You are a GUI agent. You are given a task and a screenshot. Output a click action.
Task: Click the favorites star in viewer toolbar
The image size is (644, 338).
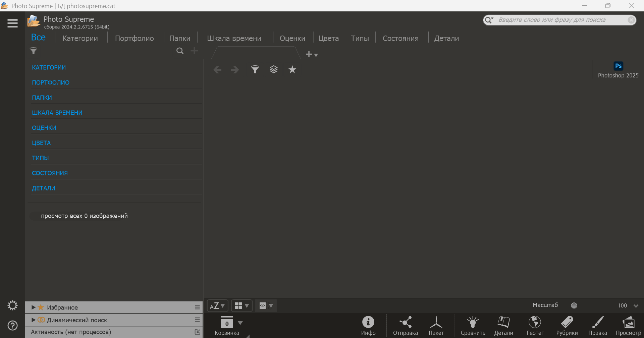click(x=292, y=69)
